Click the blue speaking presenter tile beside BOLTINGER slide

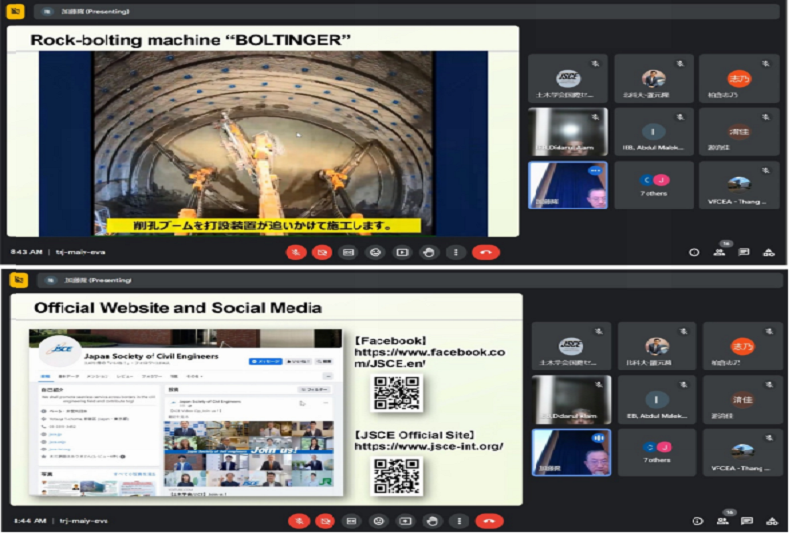point(568,185)
